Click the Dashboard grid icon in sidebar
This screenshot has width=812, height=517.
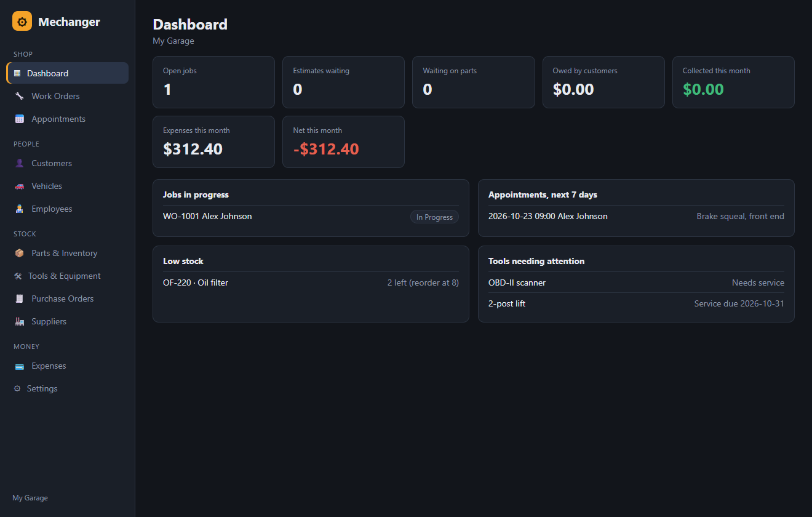[x=17, y=73]
